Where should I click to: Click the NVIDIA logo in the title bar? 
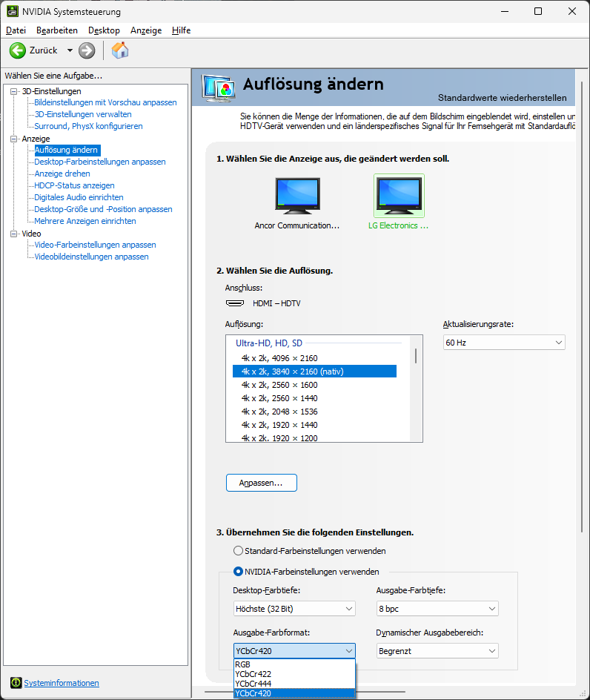[x=13, y=11]
